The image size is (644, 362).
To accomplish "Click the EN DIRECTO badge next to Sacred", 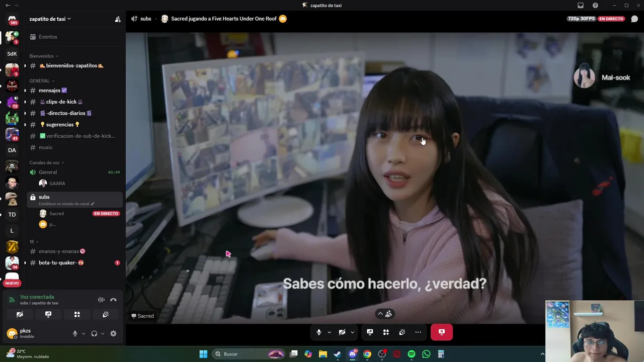I will [106, 214].
